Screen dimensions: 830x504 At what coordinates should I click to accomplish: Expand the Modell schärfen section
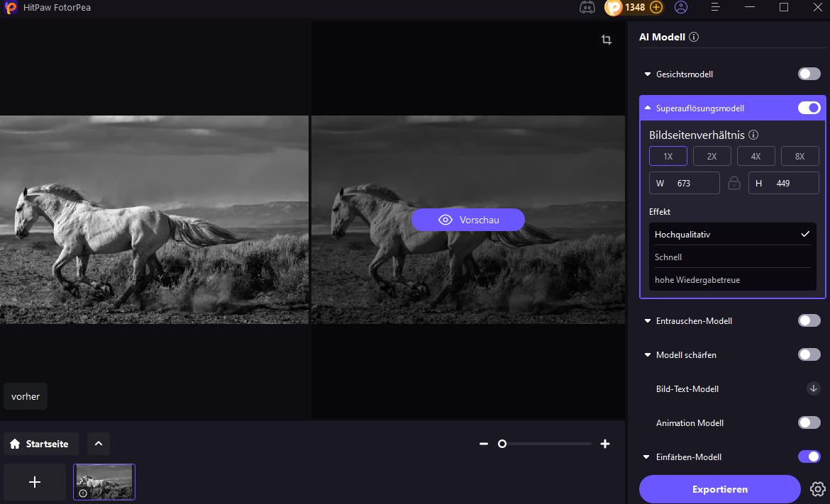pos(648,355)
